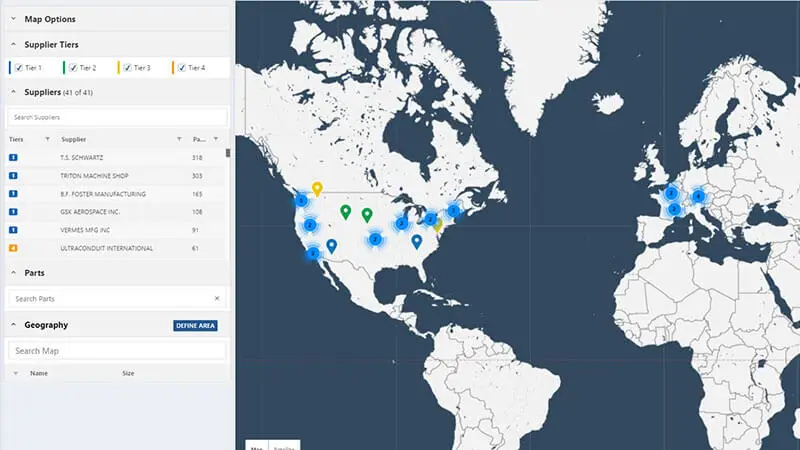Click the parts count 318

click(197, 158)
